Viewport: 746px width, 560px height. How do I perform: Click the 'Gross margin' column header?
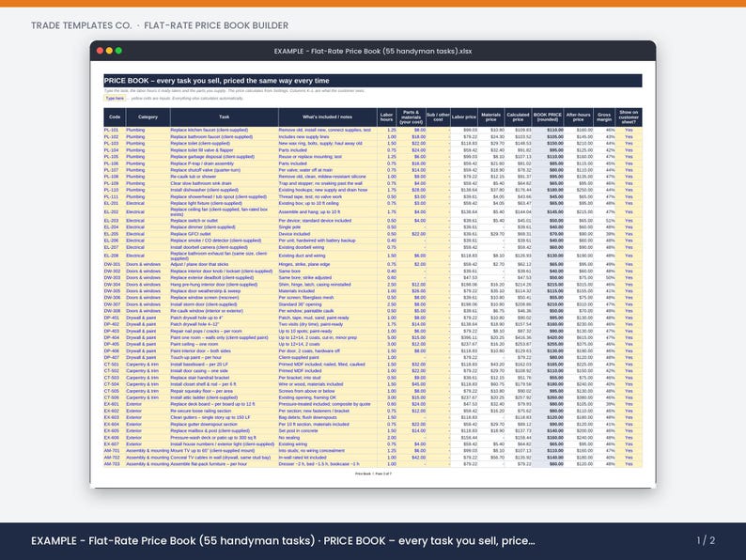(x=604, y=117)
